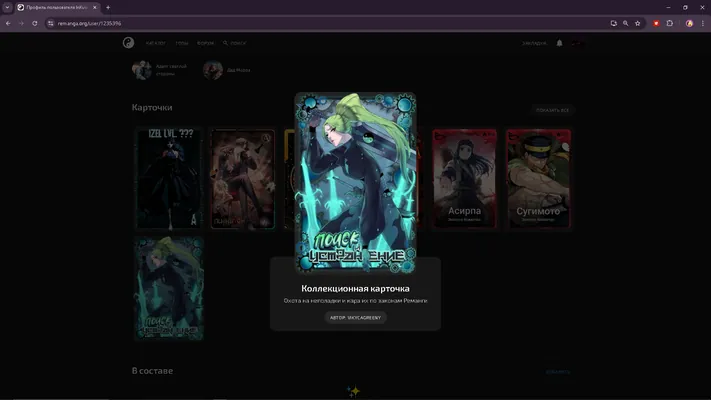
Task: Go back with the browser back arrow
Action: [x=8, y=23]
